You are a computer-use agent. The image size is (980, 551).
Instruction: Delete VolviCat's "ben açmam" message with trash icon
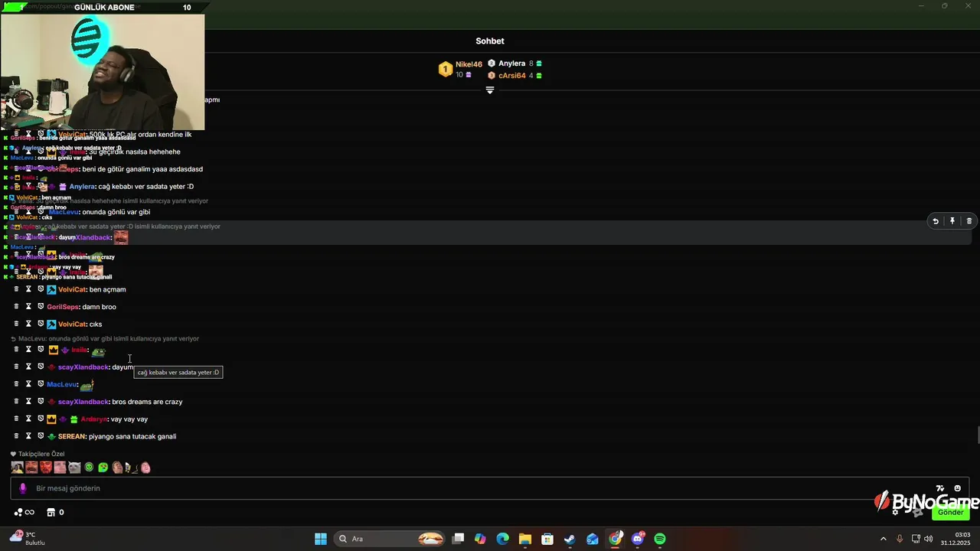[16, 289]
